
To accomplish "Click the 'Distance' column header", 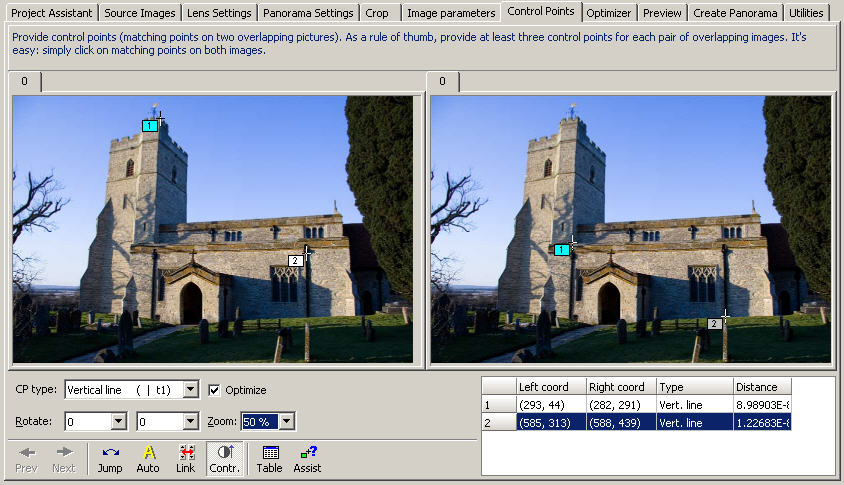I will 762,386.
